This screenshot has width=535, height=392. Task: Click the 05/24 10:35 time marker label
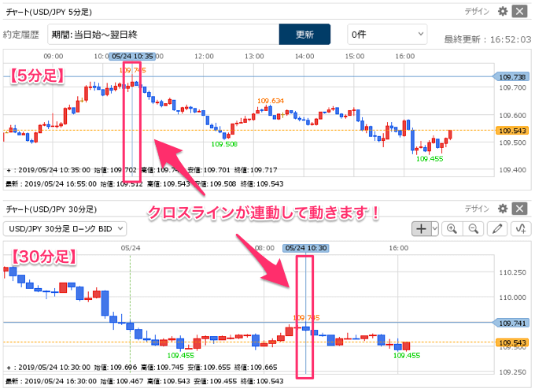coord(132,57)
